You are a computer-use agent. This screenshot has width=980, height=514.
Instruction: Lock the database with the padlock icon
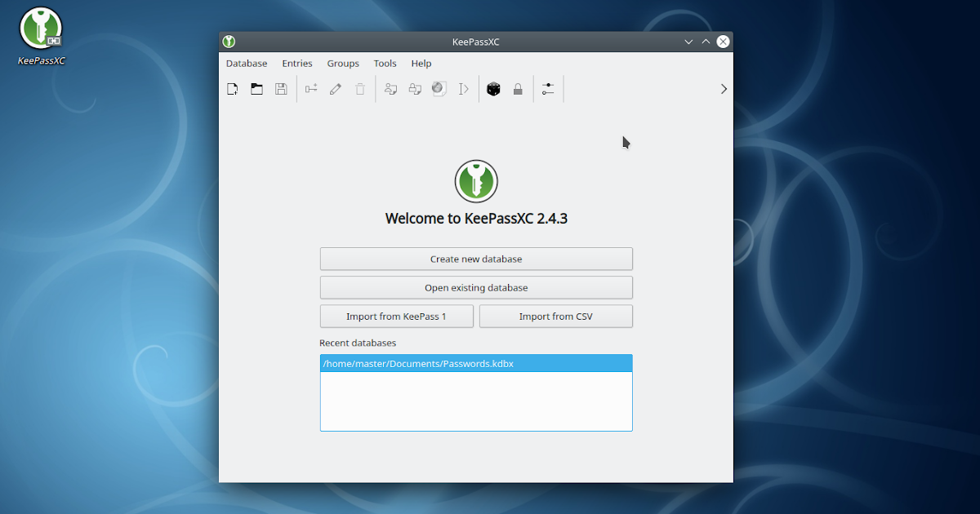tap(518, 88)
